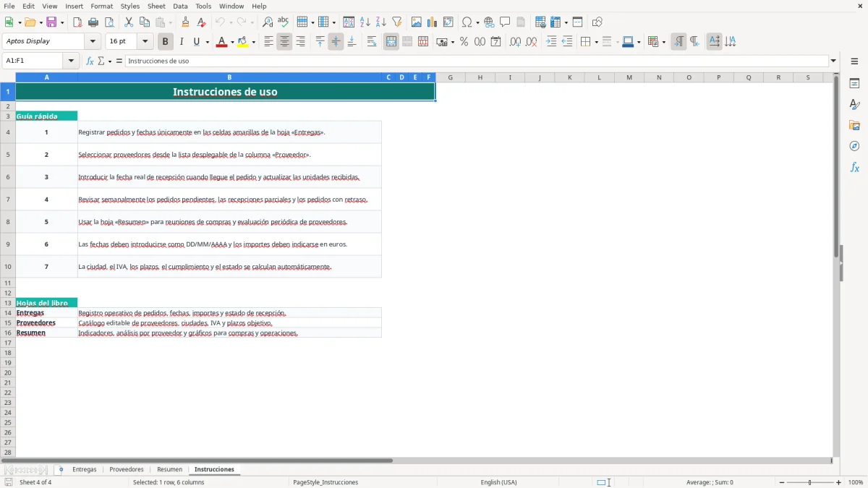The image size is (868, 488).
Task: Expand the Name Box dropdown
Action: click(71, 61)
